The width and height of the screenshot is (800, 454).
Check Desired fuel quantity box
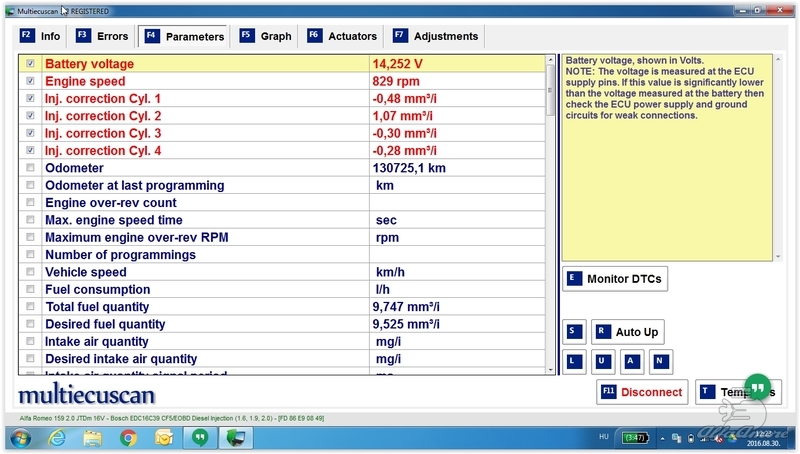coord(30,324)
